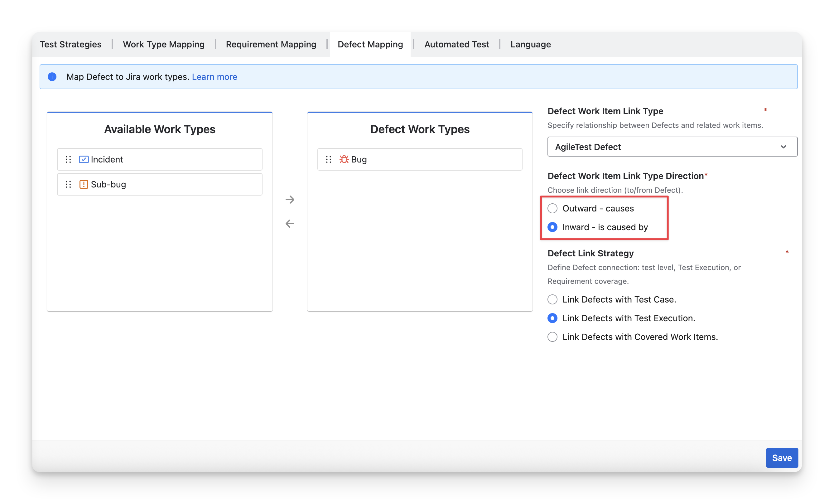Viewport: 834px width, 504px height.
Task: Select the Sub-bug work type item
Action: click(160, 184)
